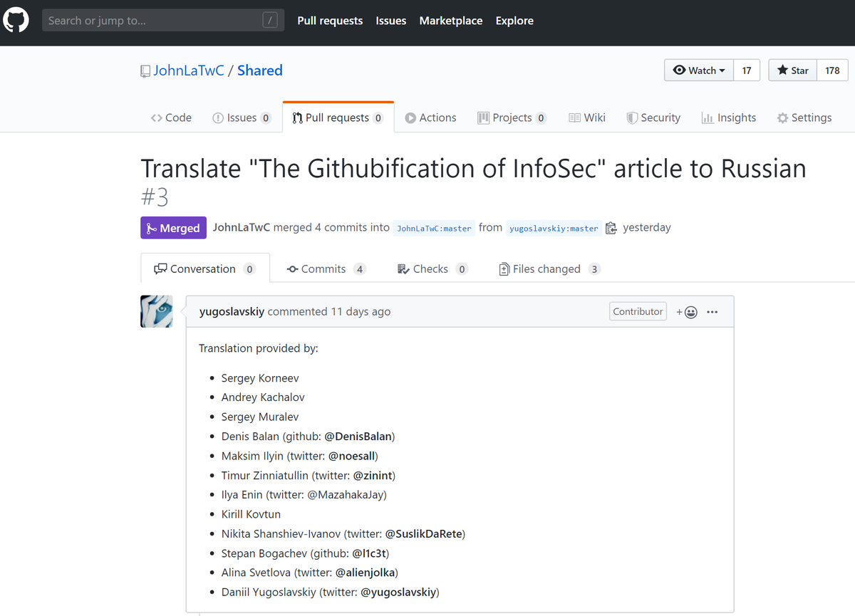Viewport: 855px width, 616px height.
Task: Open the Projects tab
Action: [512, 118]
